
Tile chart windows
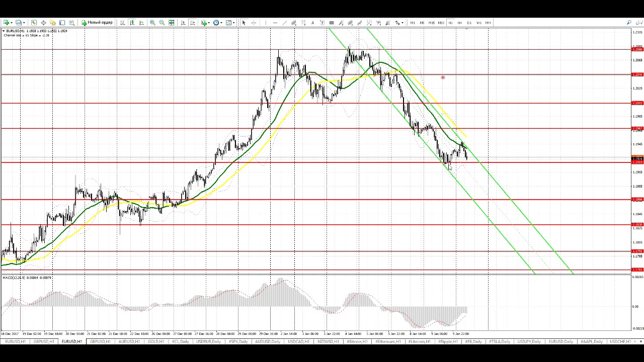(x=172, y=23)
